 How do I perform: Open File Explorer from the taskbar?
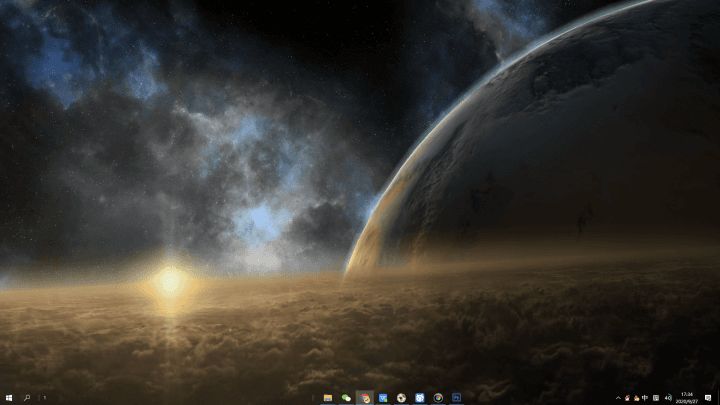(x=328, y=398)
